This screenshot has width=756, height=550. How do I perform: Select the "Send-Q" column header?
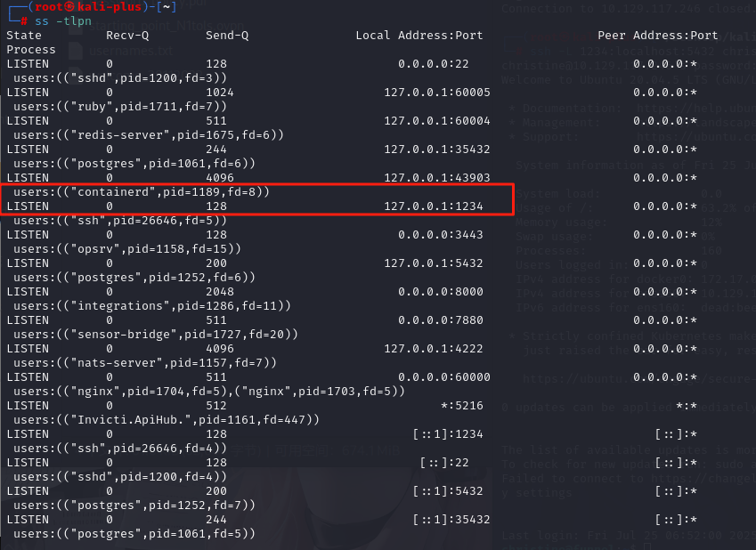pyautogui.click(x=227, y=36)
